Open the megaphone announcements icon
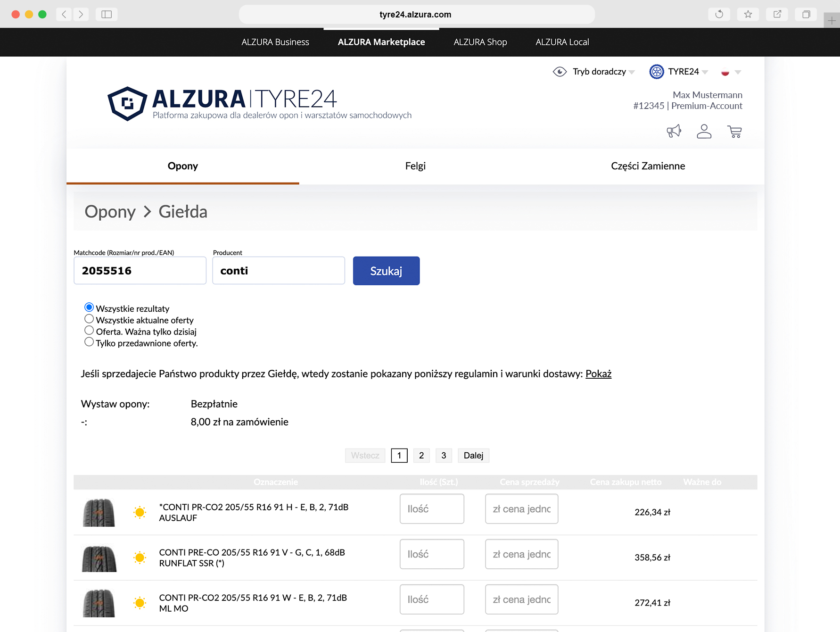The height and width of the screenshot is (632, 840). pyautogui.click(x=674, y=131)
